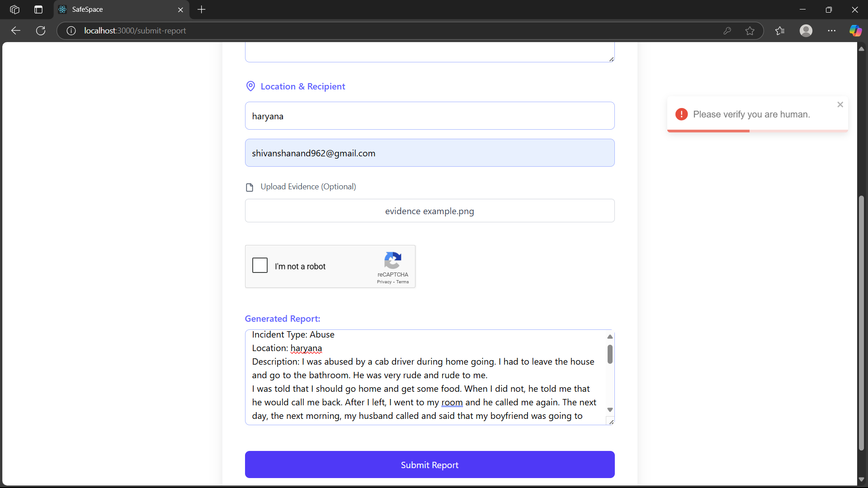The height and width of the screenshot is (488, 868).
Task: Open the password manager key icon
Action: tap(727, 31)
